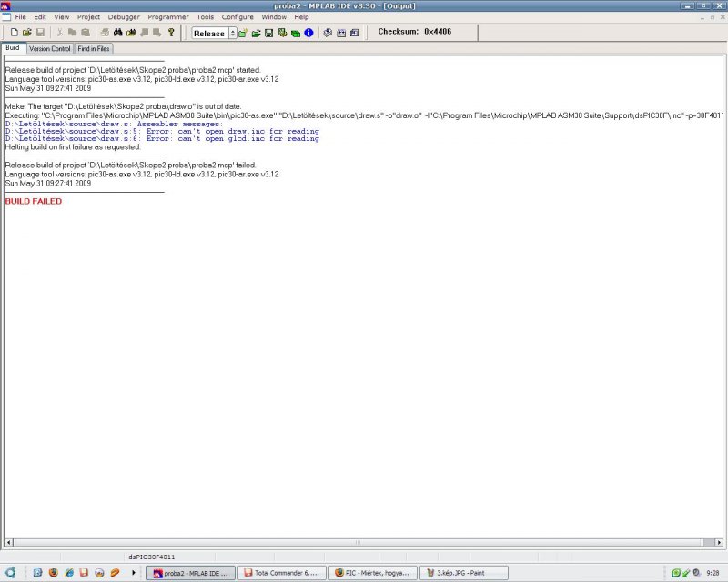Click 'Halting build on first failure' line
Screen dimensions: 728x582
tap(73, 147)
